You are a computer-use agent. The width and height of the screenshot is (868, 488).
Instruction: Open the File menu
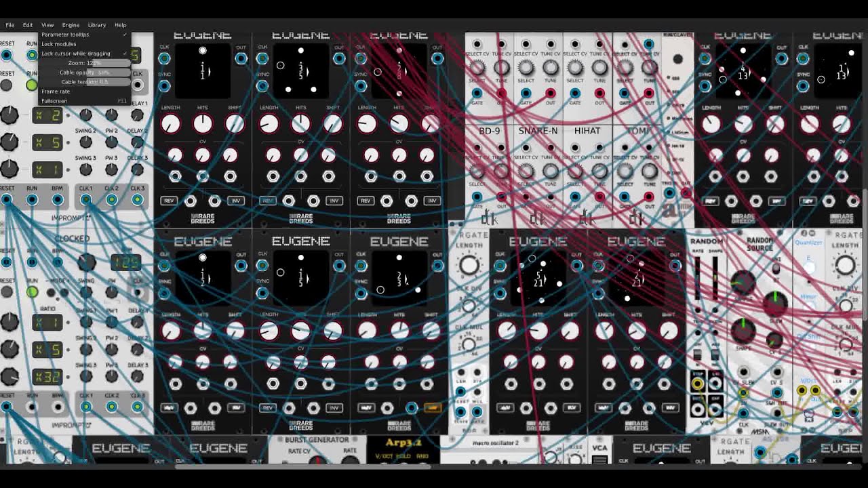(10, 25)
